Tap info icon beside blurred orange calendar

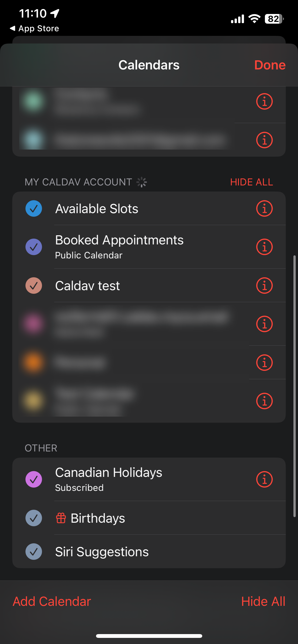pos(264,362)
